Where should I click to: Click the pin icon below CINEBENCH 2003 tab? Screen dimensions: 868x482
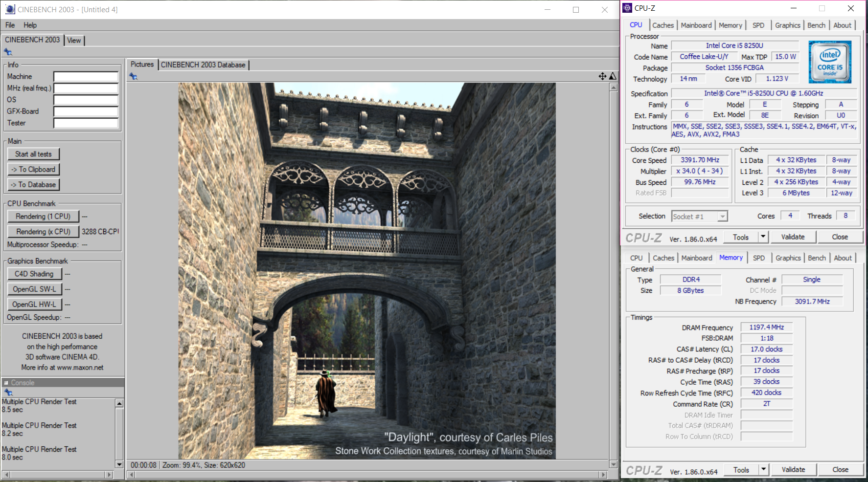[x=8, y=52]
